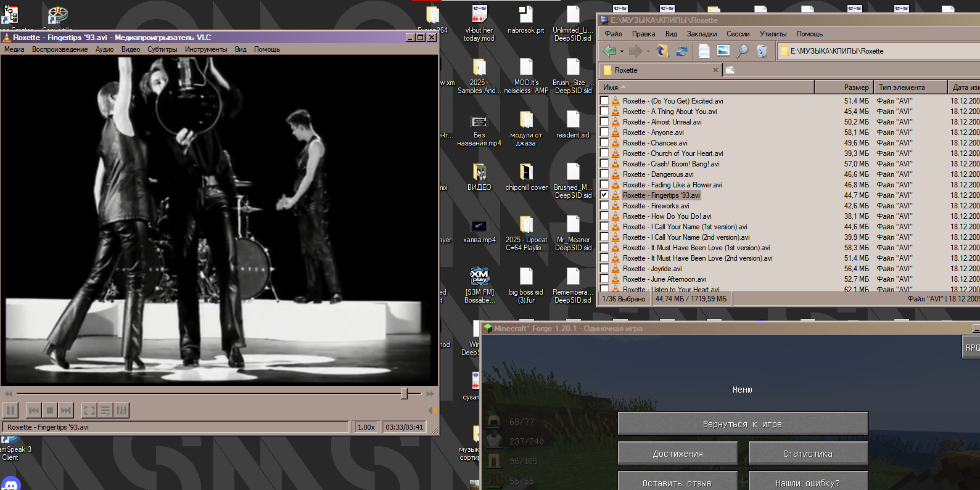Go up one folder level
The width and height of the screenshot is (980, 490).
click(662, 51)
